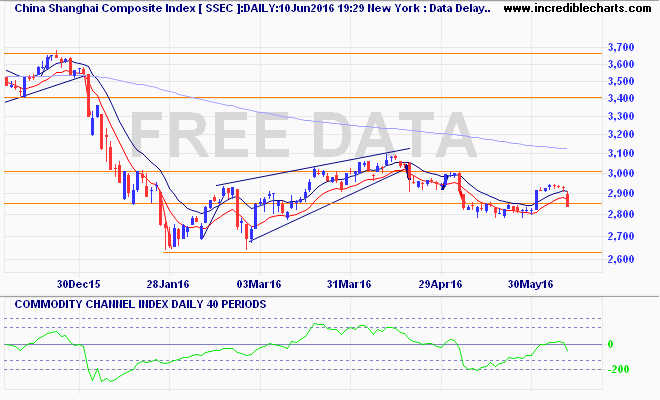Viewport: 660px width, 400px height.
Task: Click the last red candlestick in June 2016
Action: point(568,199)
